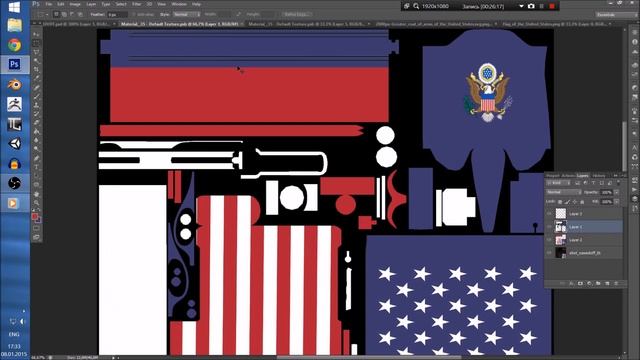This screenshot has width=640, height=360.
Task: Choose Intersect with selection mode
Action: point(80,14)
